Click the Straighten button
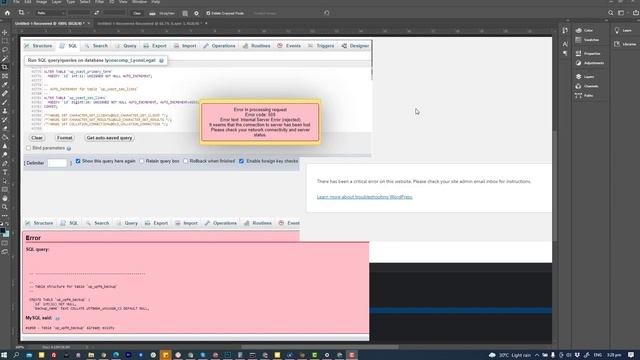Screen dimensions: 640x360 162,13
